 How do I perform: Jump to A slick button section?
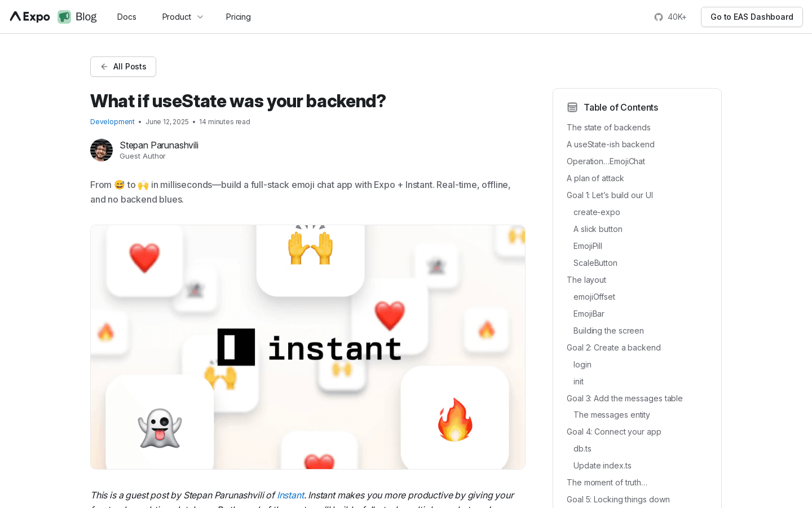598,229
